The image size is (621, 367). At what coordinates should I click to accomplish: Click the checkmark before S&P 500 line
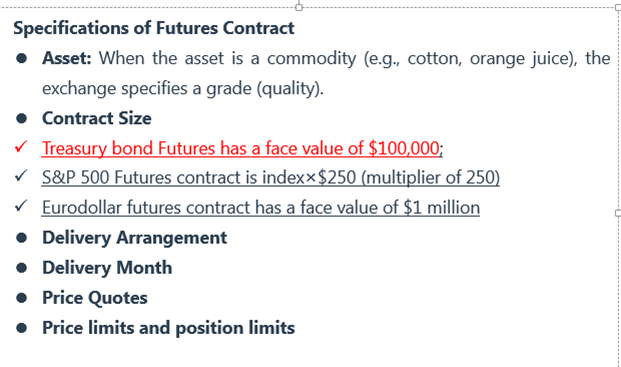click(x=21, y=176)
